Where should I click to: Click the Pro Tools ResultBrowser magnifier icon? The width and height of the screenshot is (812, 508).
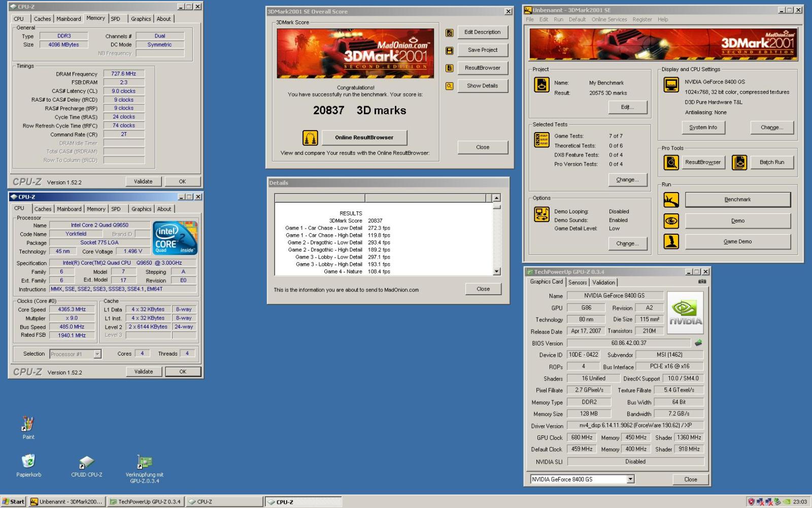pos(671,163)
